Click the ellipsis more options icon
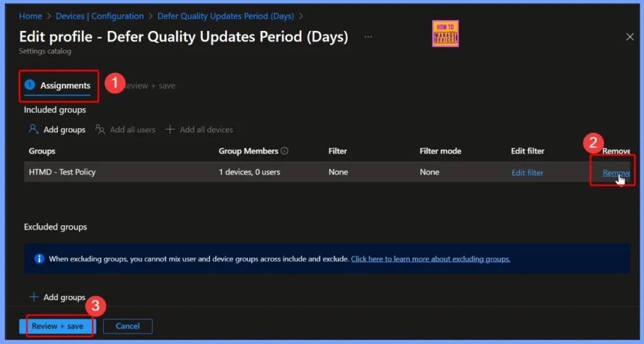Viewport: 644px width, 344px height. tap(368, 37)
